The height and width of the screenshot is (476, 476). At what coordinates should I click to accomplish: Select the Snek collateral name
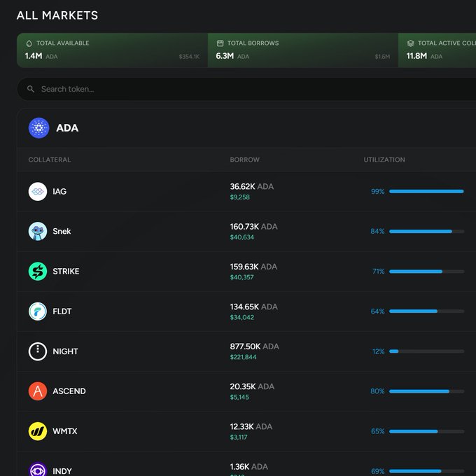pyautogui.click(x=62, y=231)
